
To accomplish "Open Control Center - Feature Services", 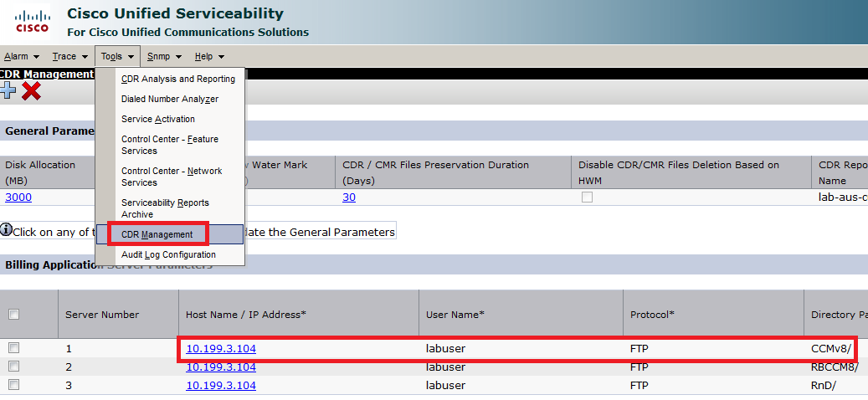I will pyautogui.click(x=170, y=145).
